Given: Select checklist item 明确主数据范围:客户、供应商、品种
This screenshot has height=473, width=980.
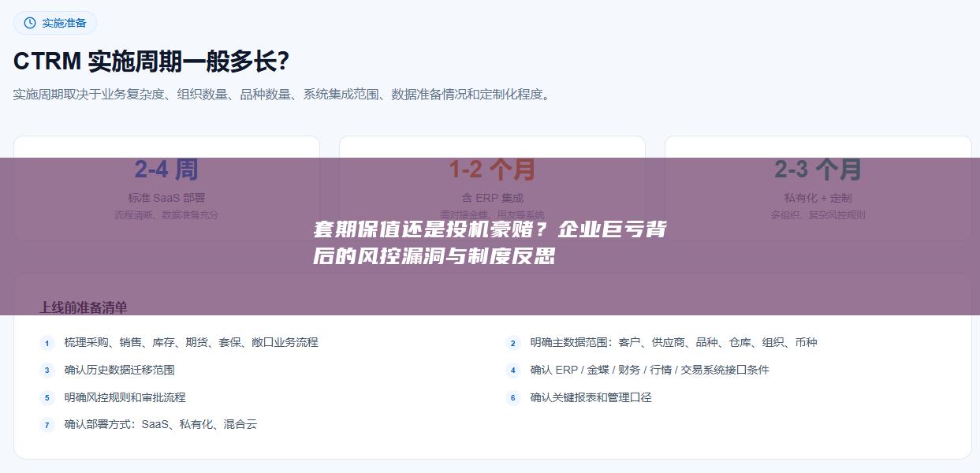Looking at the screenshot, I should 673,342.
